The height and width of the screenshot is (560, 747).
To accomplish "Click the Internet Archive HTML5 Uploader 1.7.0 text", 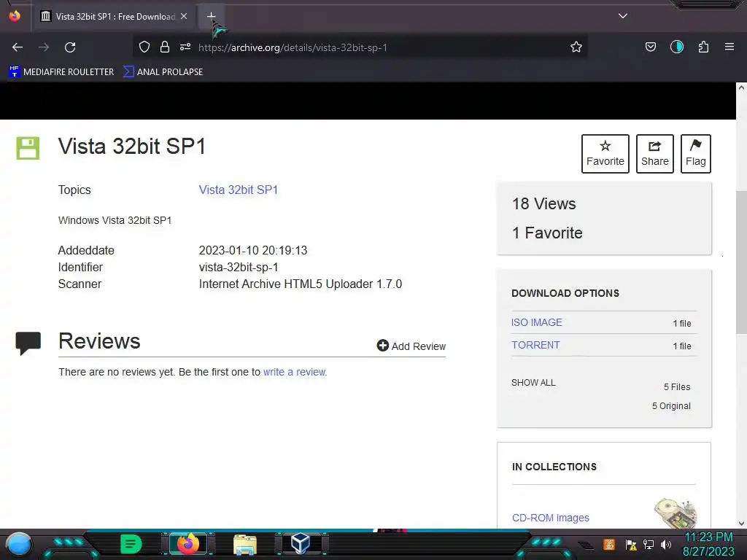I will point(300,284).
